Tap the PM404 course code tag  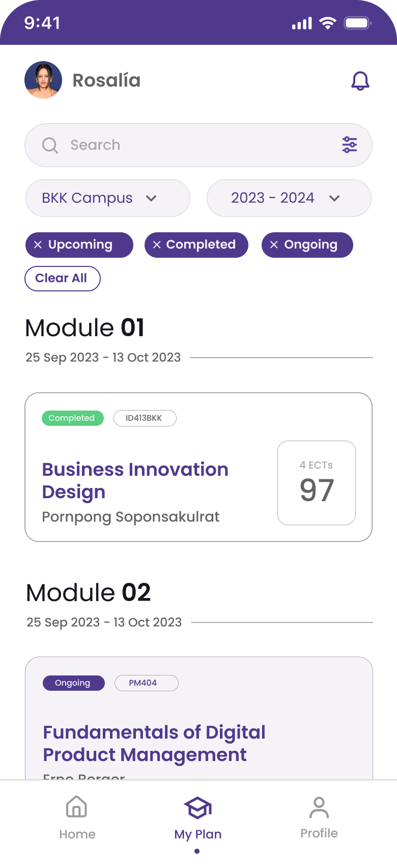[147, 683]
